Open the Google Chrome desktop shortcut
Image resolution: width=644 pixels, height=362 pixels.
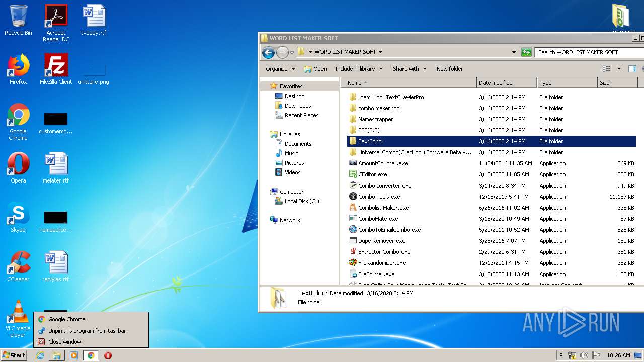tap(18, 122)
